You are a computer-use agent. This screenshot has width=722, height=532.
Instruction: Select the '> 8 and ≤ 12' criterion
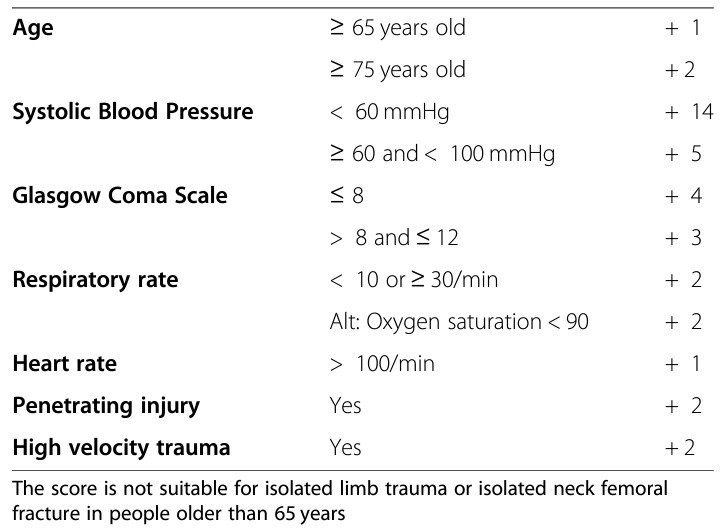click(394, 238)
